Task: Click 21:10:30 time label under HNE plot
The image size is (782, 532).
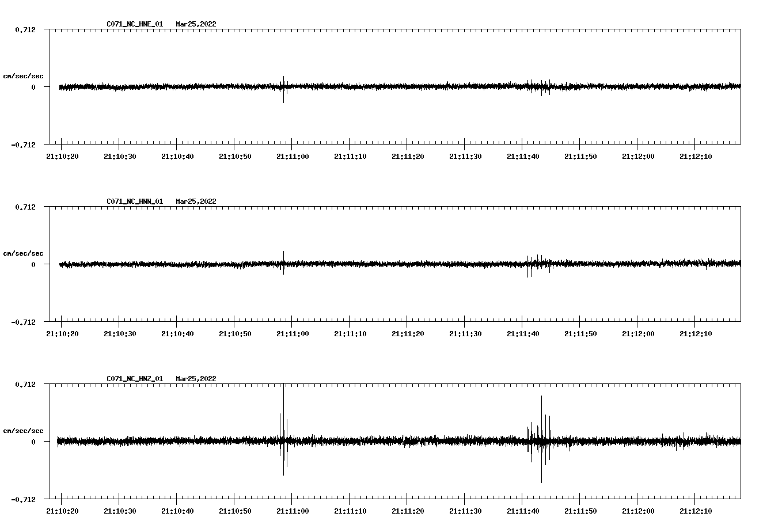Action: (x=120, y=157)
